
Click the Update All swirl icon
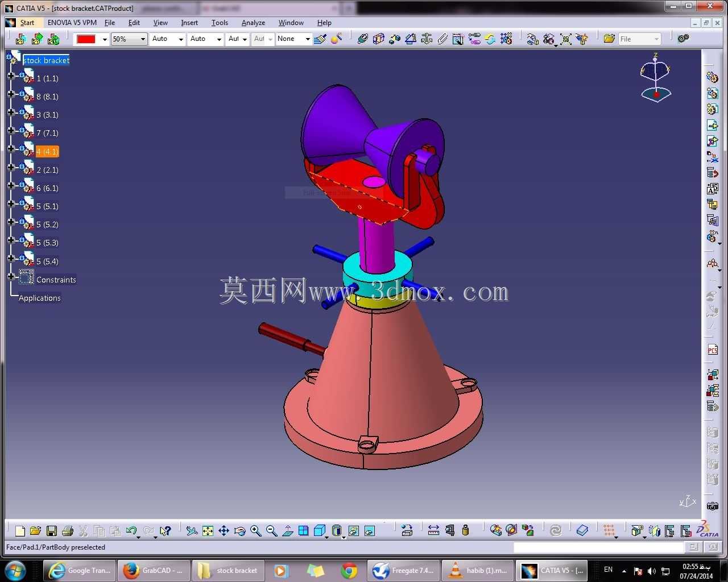[556, 531]
